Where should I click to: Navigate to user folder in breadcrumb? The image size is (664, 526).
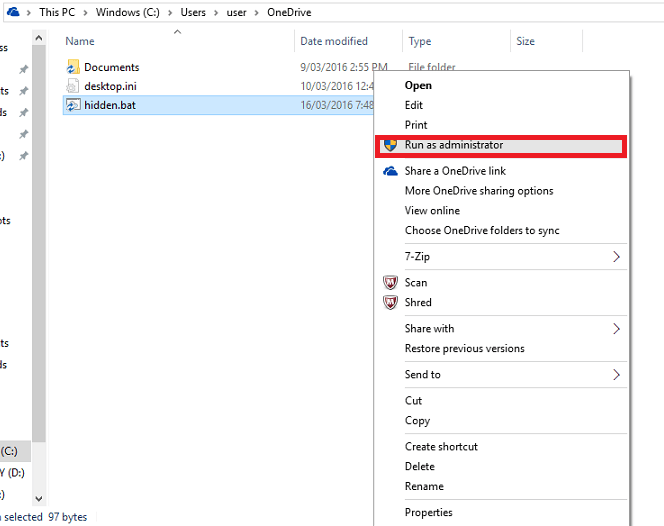236,12
